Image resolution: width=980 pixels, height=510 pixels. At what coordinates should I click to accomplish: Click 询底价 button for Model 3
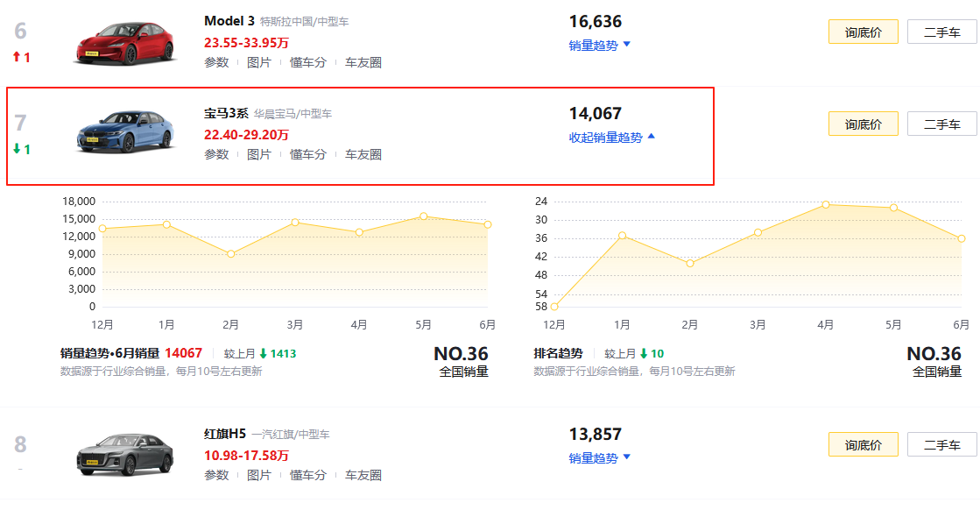click(864, 32)
